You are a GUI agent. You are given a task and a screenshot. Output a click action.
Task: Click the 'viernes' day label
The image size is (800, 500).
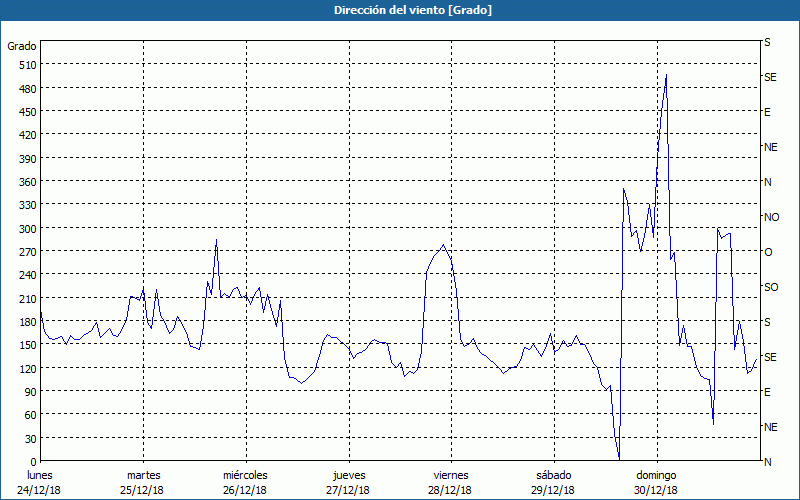(451, 475)
